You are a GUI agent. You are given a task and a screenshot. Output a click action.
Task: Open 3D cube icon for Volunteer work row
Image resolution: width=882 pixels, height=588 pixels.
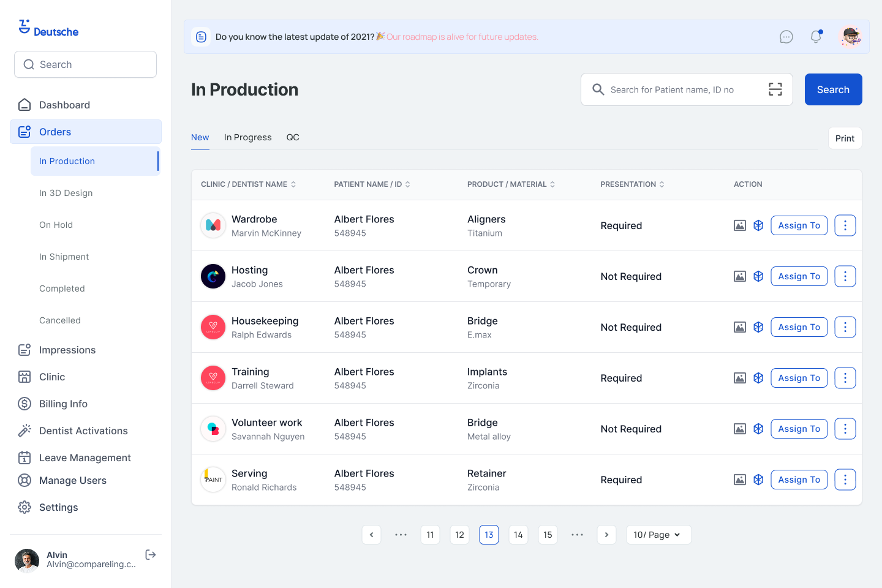coord(758,429)
